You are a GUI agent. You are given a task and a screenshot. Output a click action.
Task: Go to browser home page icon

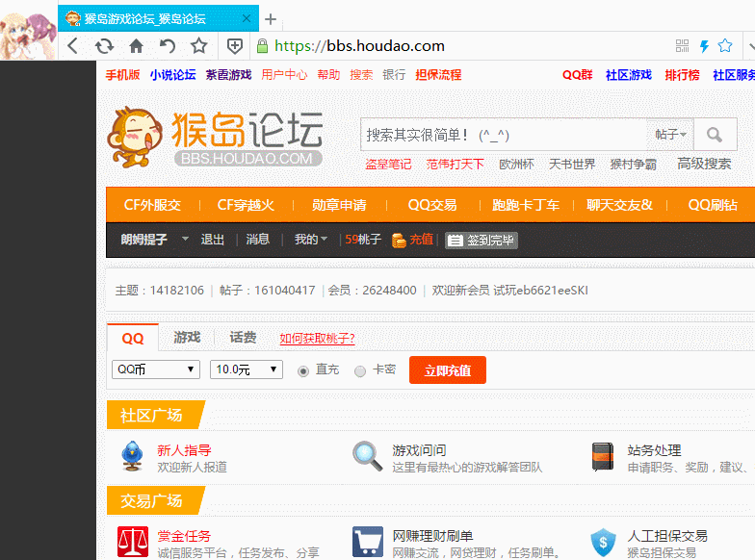(x=137, y=46)
